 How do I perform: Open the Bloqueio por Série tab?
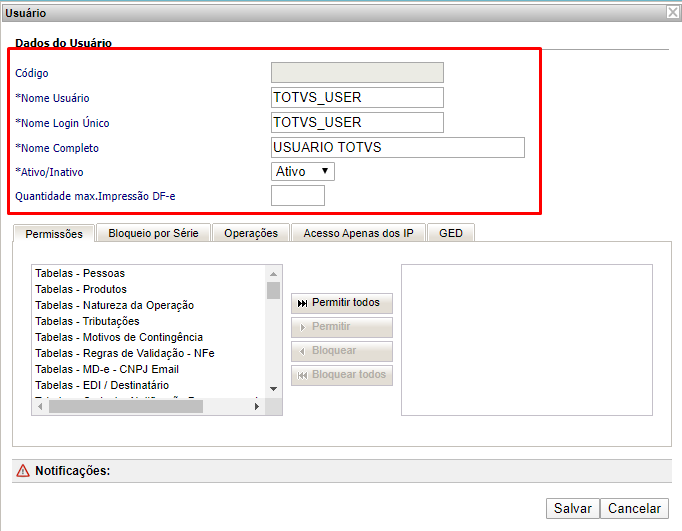153,233
